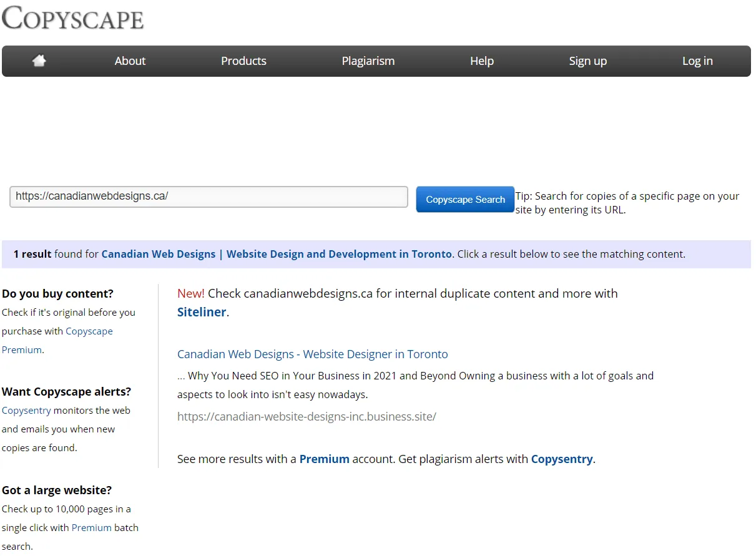Viewport: 756px width, 556px height.
Task: Go to the Plagiarism section
Action: [368, 61]
